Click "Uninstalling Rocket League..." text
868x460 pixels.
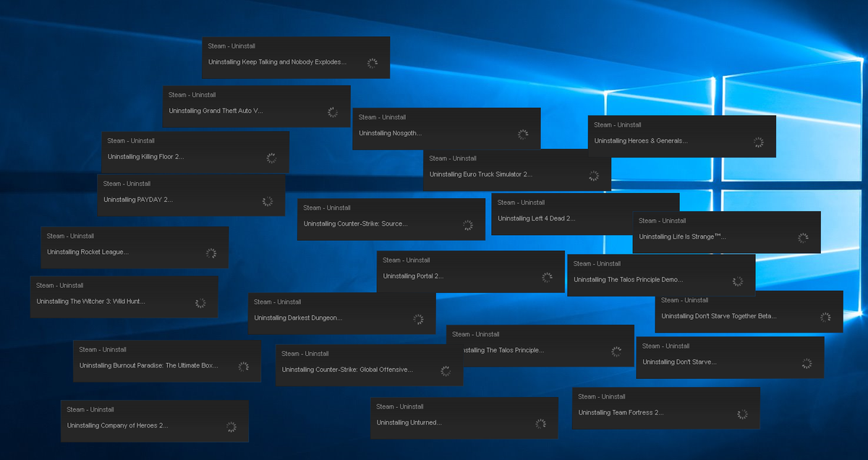click(x=88, y=252)
